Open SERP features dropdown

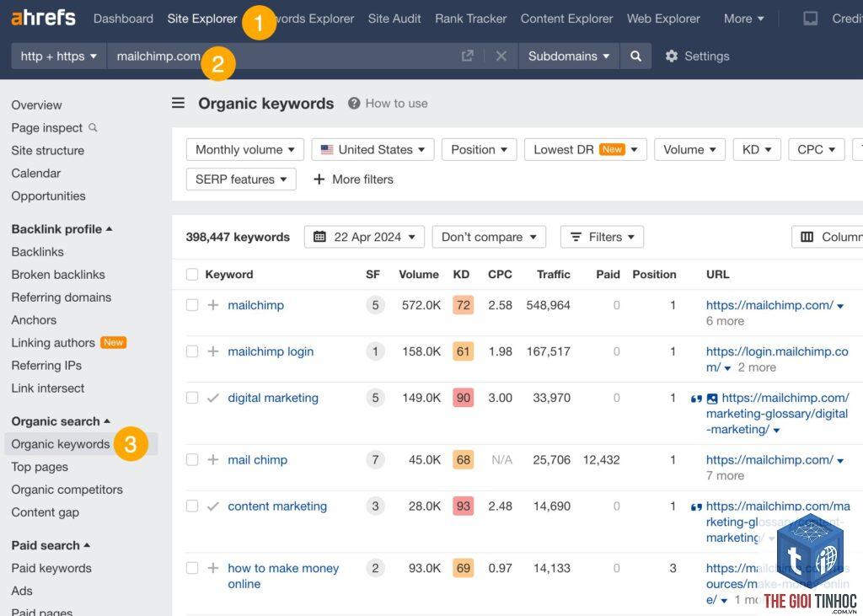click(x=241, y=179)
